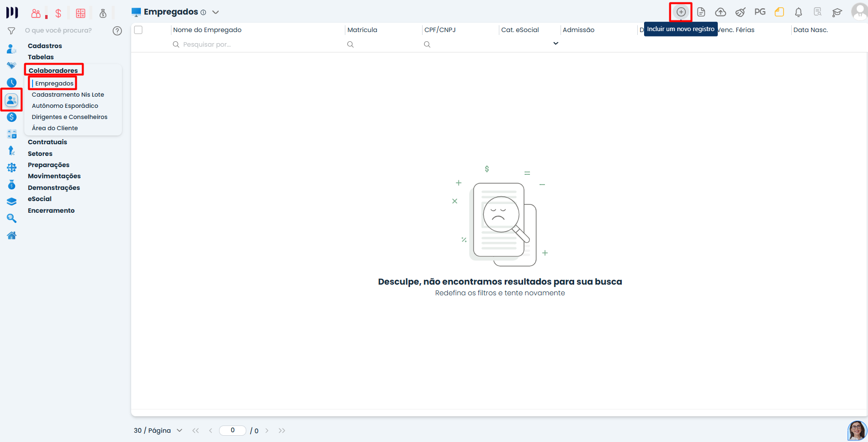Open the yellow sticky note icon
The image size is (868, 442).
click(779, 12)
